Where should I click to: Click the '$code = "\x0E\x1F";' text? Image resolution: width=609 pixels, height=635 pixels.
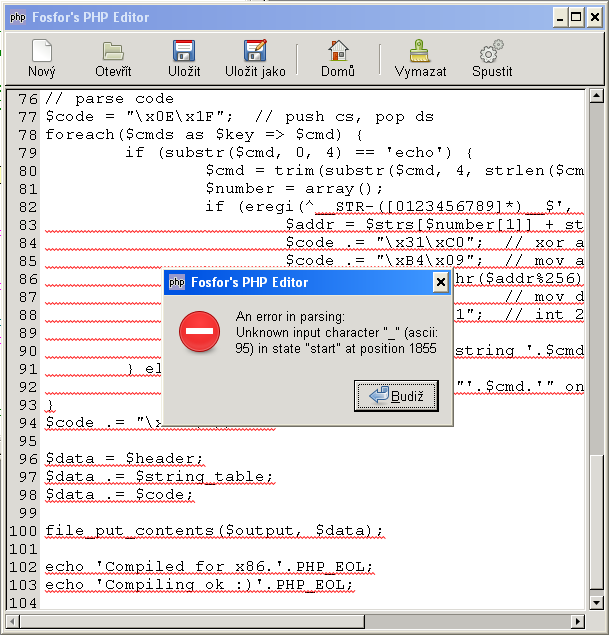point(139,117)
